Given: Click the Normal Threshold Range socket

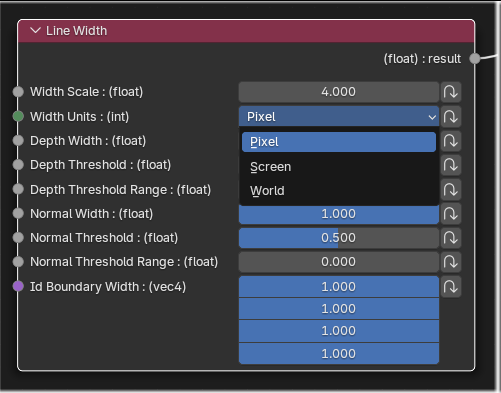Looking at the screenshot, I should click(18, 262).
